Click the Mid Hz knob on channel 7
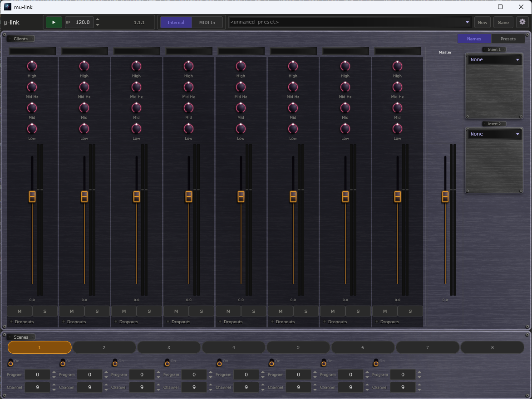 [345, 87]
